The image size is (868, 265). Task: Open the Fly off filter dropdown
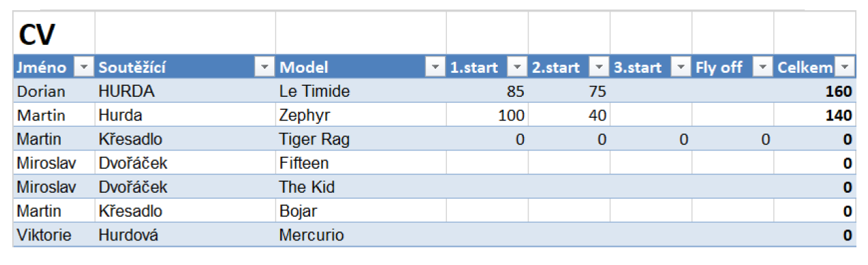point(762,67)
